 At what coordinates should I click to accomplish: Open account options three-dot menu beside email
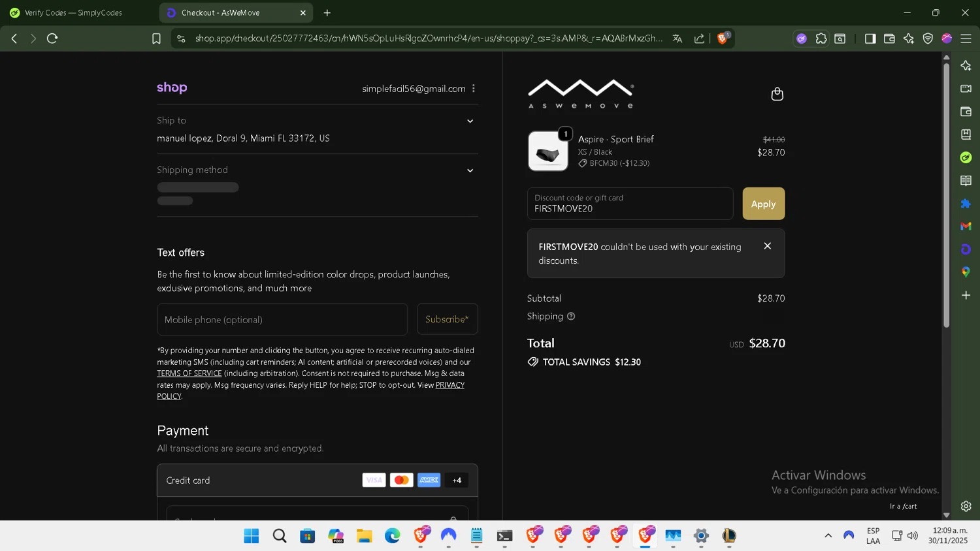[474, 89]
